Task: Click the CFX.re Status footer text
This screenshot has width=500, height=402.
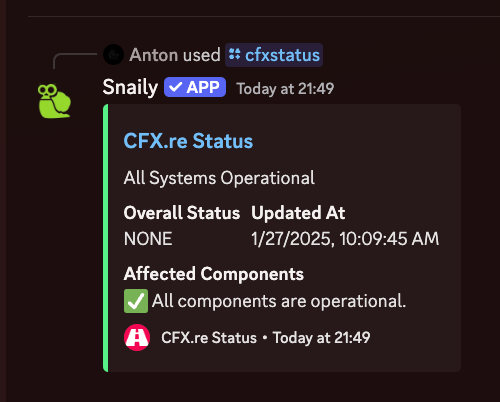Action: tap(209, 338)
